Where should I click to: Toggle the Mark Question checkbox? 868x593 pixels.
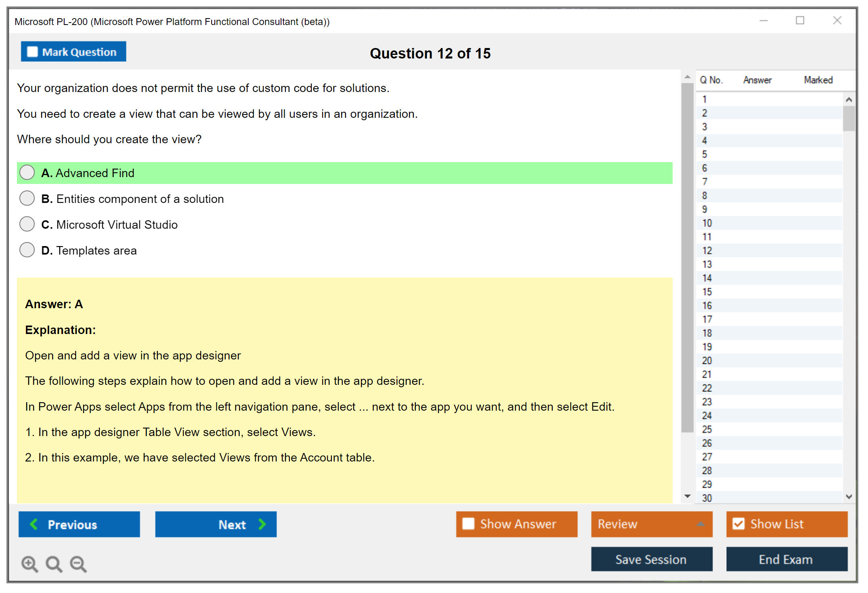point(32,52)
